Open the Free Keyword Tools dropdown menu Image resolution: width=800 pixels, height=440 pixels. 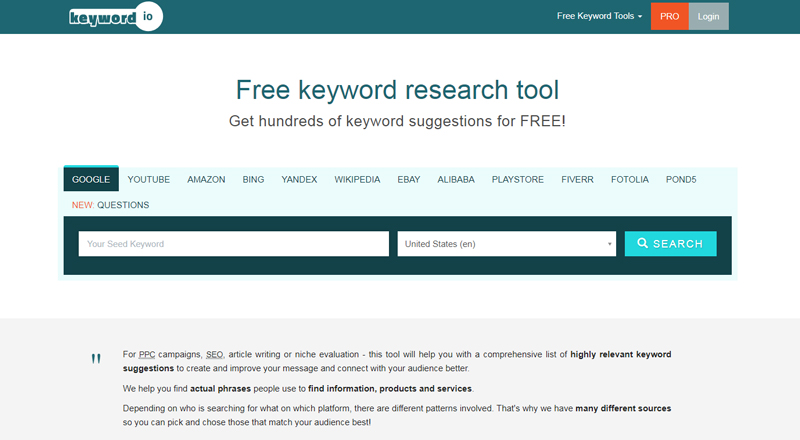coord(599,16)
